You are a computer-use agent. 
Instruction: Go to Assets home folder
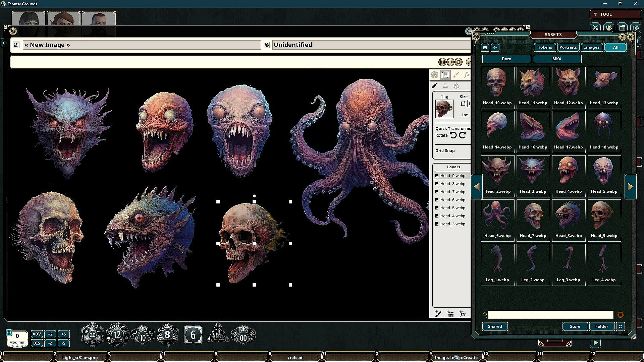(x=485, y=47)
